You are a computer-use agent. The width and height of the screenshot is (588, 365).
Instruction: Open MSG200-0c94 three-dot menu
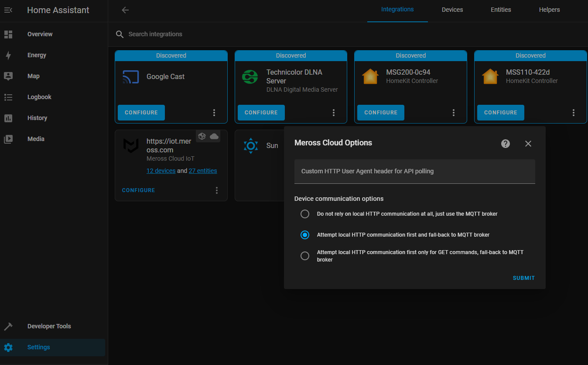click(x=454, y=113)
